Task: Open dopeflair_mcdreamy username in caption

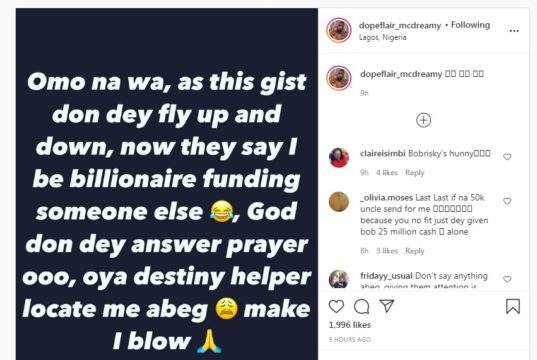Action: pos(401,74)
